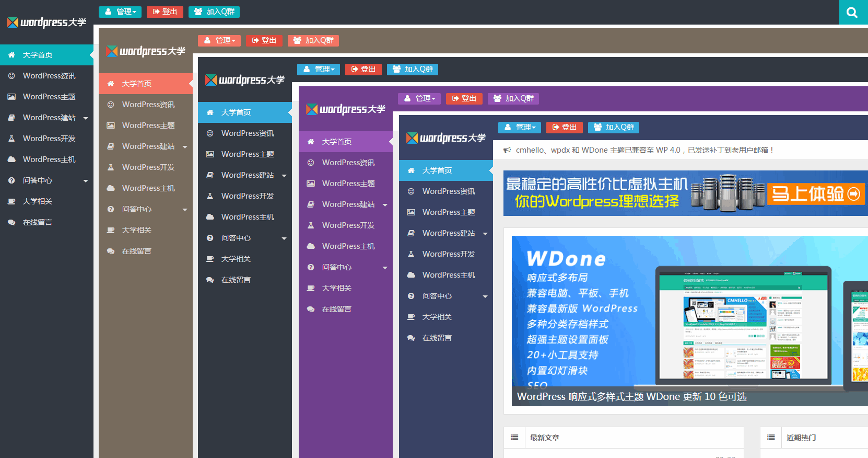Click the flask icon next to WordPress开发 in dark gray sidebar
The image size is (868, 458).
pyautogui.click(x=11, y=139)
